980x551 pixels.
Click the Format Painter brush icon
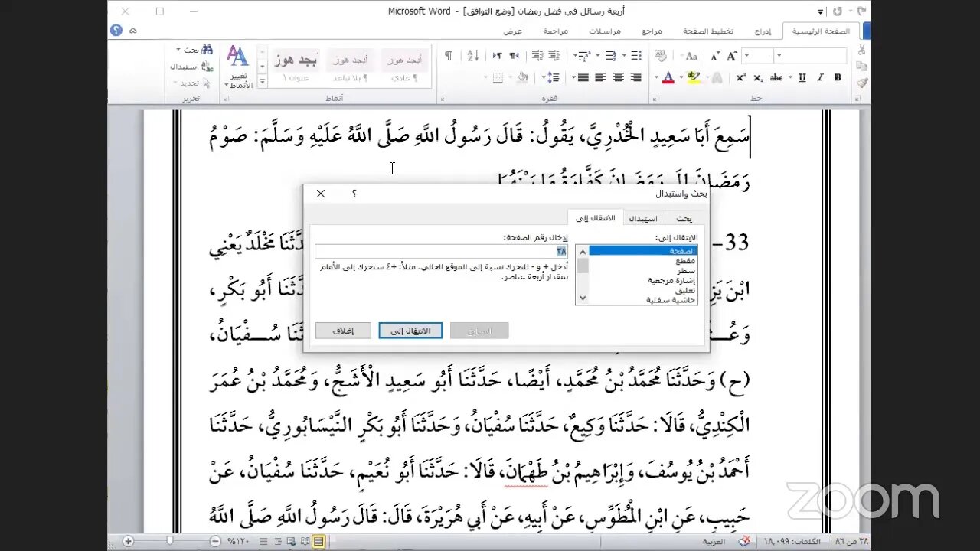pyautogui.click(x=862, y=83)
